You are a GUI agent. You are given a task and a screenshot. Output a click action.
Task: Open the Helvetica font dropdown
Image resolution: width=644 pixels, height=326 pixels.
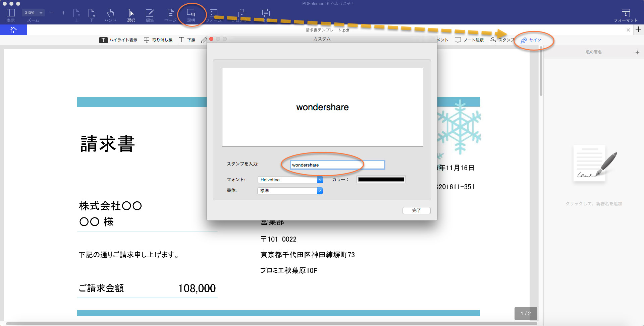coord(290,180)
